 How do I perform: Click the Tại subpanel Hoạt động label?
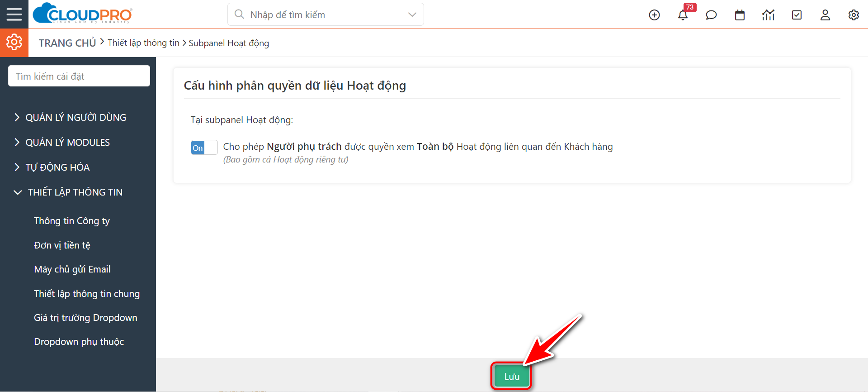tap(242, 120)
